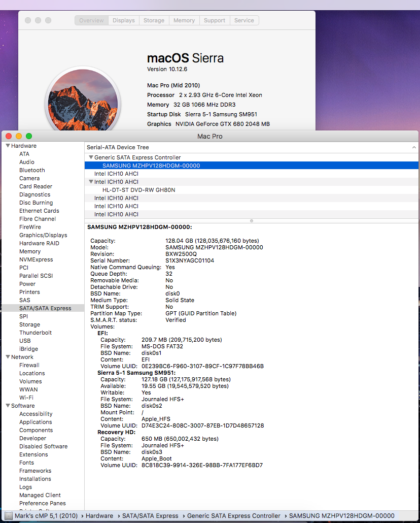This screenshot has width=420, height=523.
Task: Minimize the Mac Pro window with yellow button
Action: pos(19,136)
